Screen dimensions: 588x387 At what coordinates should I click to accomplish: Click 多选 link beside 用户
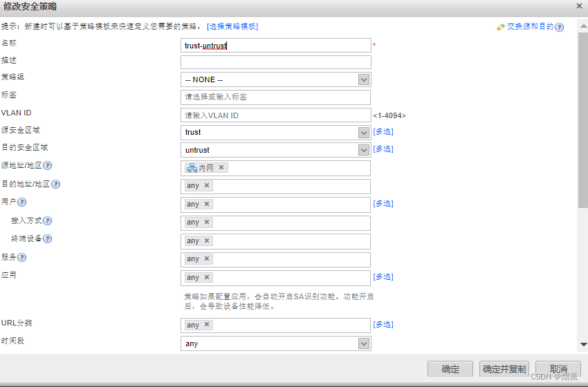[x=383, y=203]
